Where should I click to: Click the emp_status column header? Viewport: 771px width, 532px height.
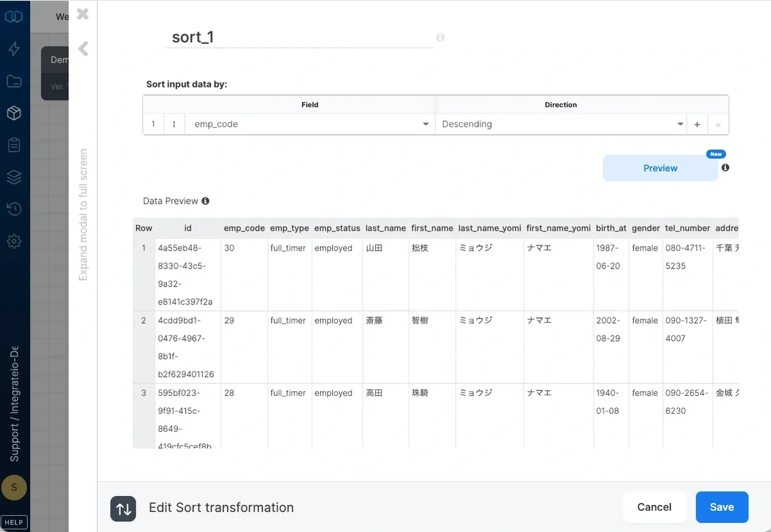337,228
